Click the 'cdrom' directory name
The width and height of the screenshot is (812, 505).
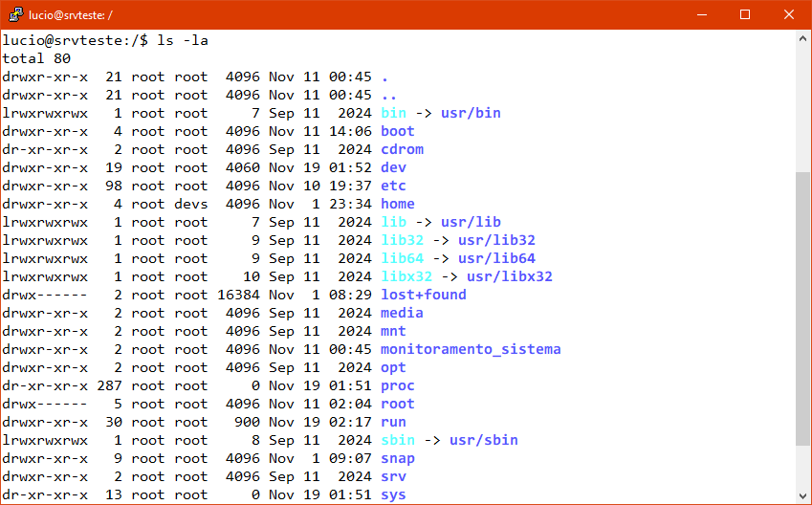(402, 149)
